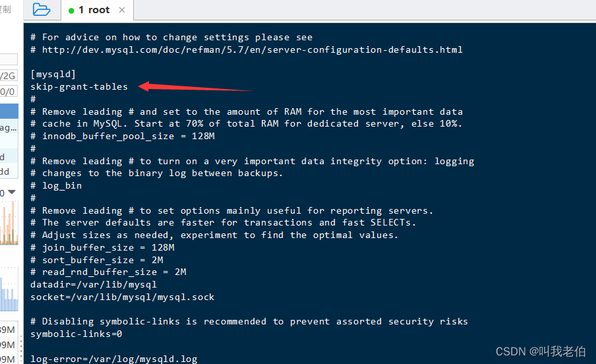This screenshot has height=364, width=596.
Task: Click the innodb_buffer_pool_size comment line
Action: 129,136
